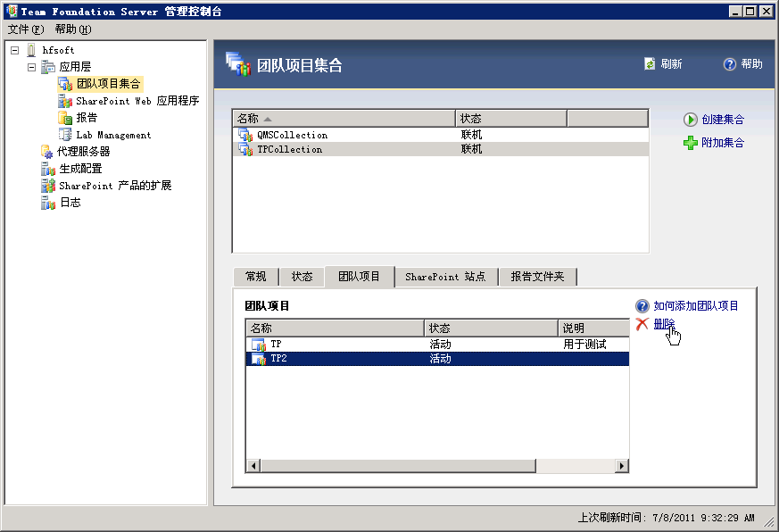Select the QMSCollection row
The height and width of the screenshot is (532, 779).
[441, 135]
